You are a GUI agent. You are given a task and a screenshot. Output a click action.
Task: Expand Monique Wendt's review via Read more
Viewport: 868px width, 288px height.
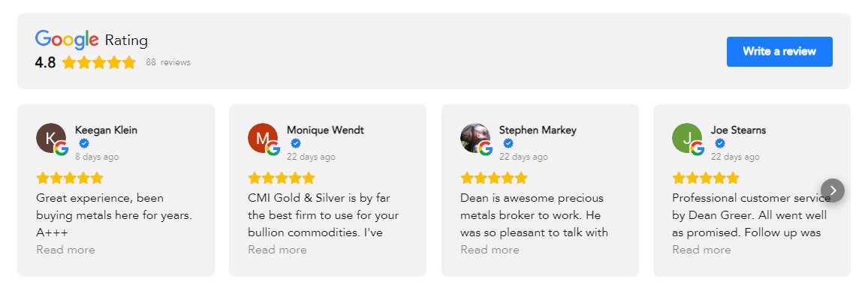277,250
